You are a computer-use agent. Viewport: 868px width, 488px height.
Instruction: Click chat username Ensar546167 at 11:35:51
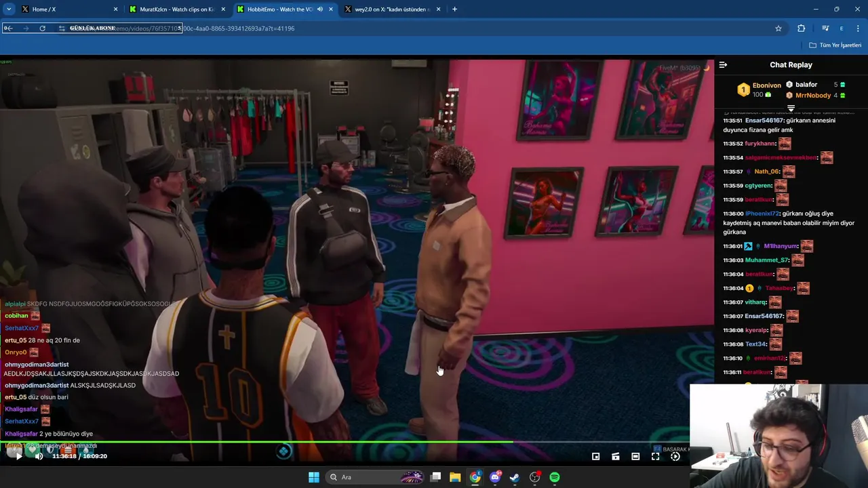pyautogui.click(x=764, y=121)
